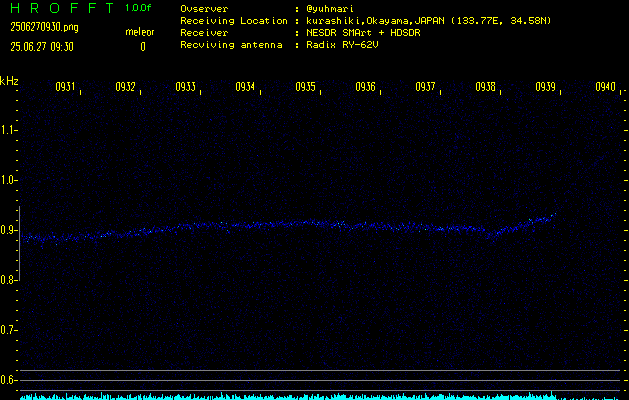This screenshot has width=629, height=400.
Task: Click the meteor count label
Action: tap(140, 32)
